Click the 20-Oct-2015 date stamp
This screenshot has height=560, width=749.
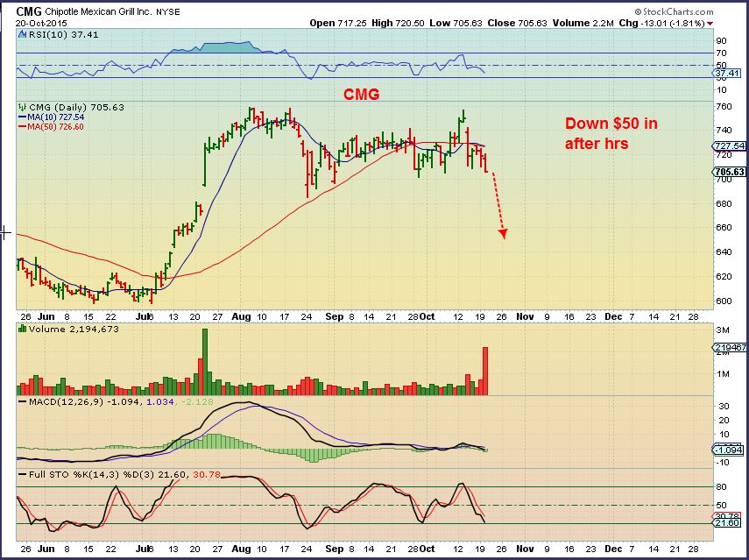(x=41, y=23)
